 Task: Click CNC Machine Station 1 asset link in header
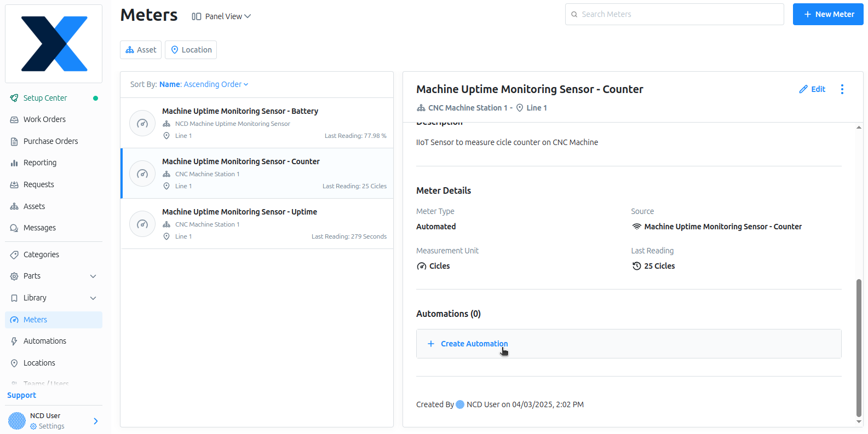point(468,108)
